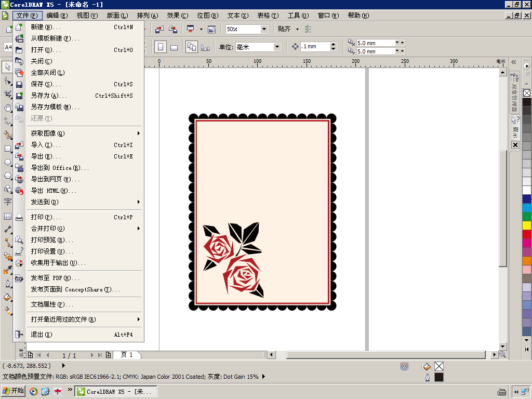Select the Shape edit tool

(x=7, y=81)
